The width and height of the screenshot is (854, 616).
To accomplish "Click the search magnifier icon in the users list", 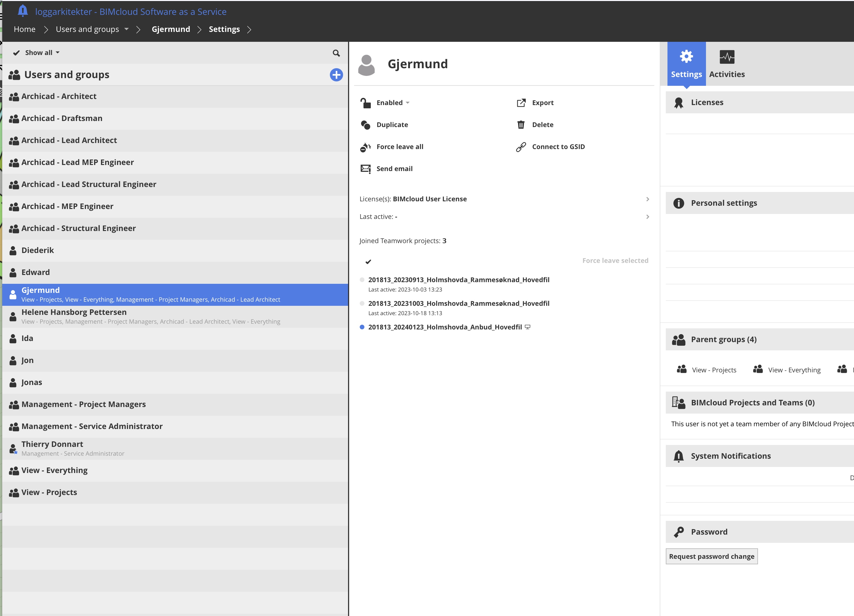I will pyautogui.click(x=336, y=53).
